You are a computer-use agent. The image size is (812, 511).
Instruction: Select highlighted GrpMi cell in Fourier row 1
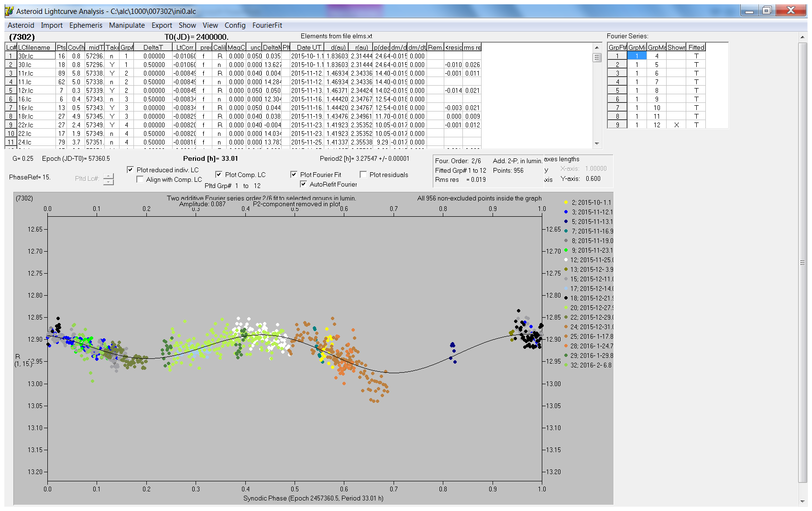(x=637, y=56)
